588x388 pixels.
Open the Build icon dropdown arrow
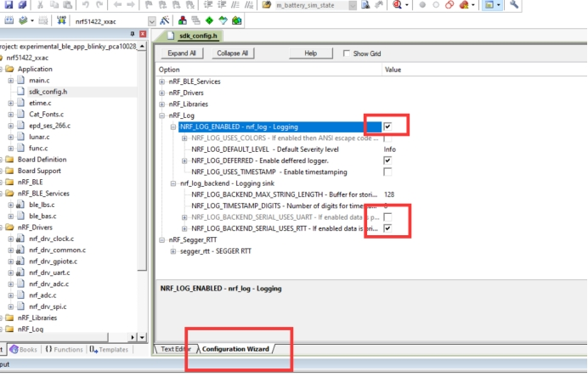pyautogui.click(x=32, y=20)
